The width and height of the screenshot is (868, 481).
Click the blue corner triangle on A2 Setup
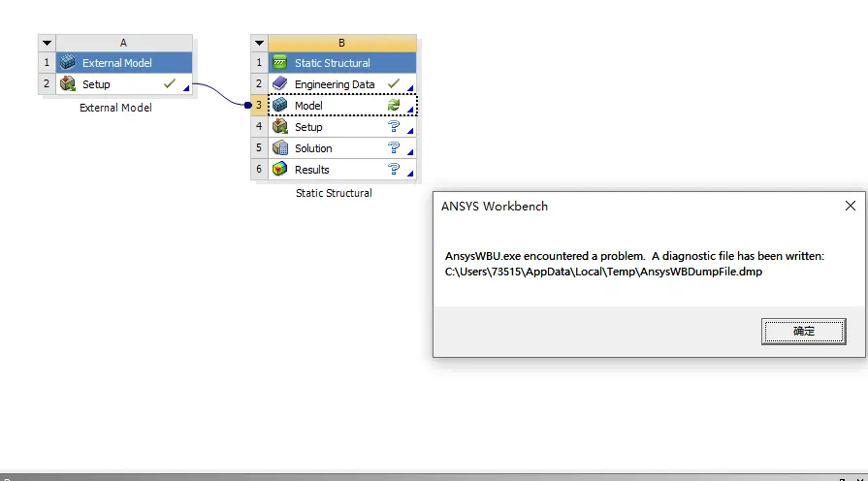coord(187,88)
